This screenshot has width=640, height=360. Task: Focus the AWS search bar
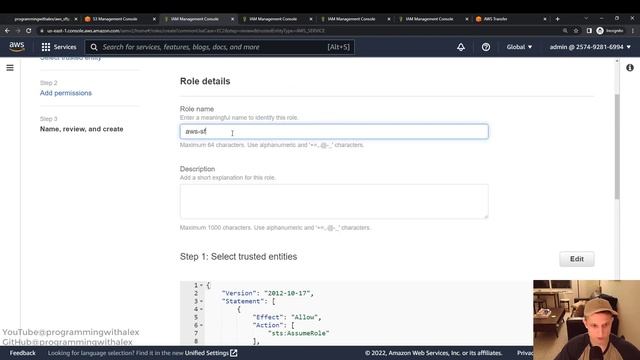click(220, 47)
